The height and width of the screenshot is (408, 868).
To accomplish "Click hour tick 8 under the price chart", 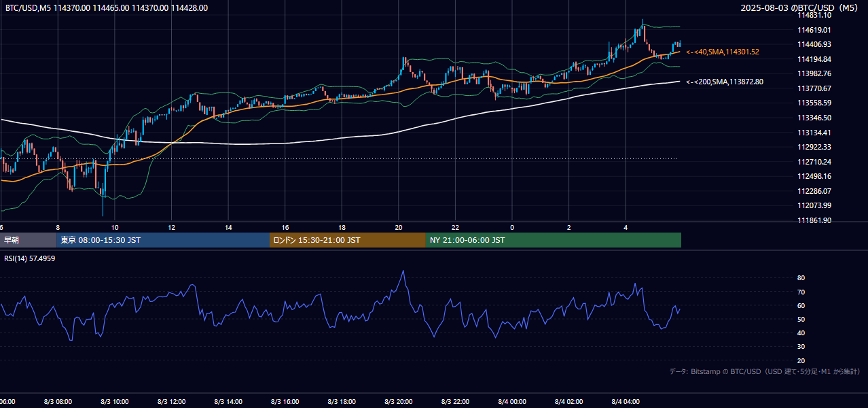I will [x=58, y=228].
